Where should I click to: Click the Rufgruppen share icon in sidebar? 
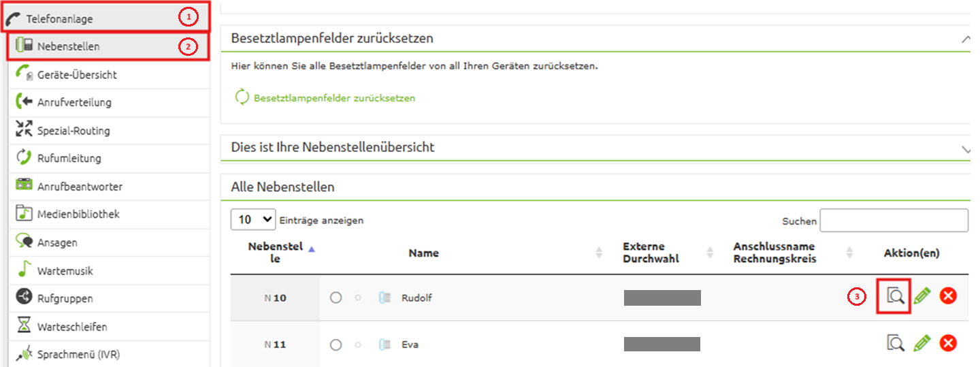[24, 298]
